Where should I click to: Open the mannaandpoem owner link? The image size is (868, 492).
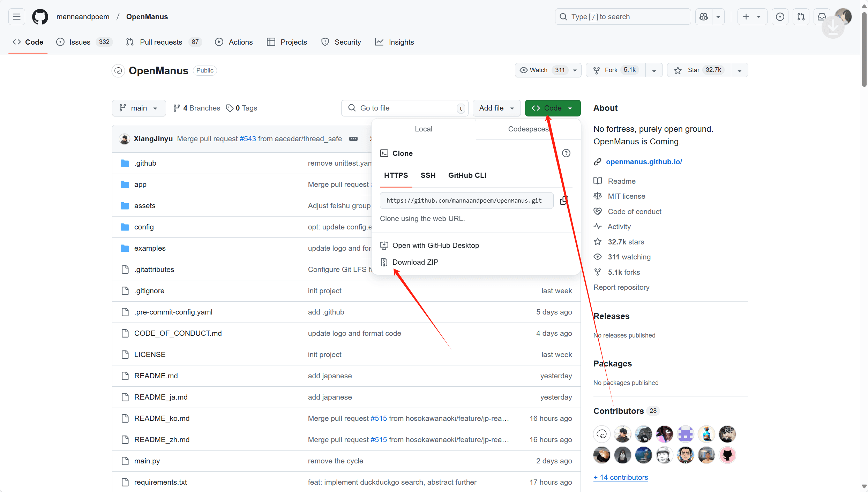pyautogui.click(x=83, y=17)
